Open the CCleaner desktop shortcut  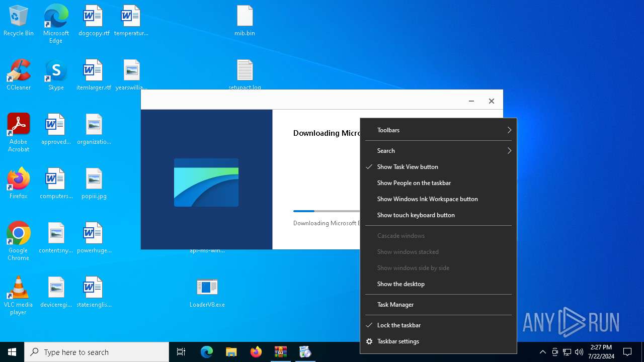tap(19, 75)
